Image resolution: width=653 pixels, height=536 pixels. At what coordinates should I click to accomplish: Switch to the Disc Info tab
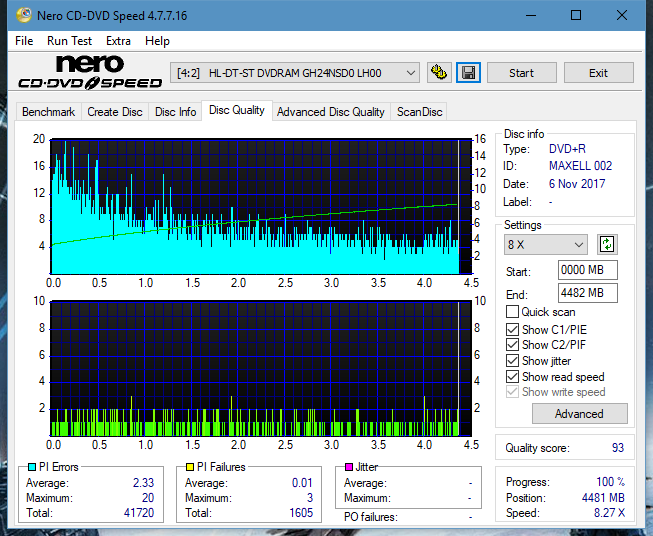175,112
